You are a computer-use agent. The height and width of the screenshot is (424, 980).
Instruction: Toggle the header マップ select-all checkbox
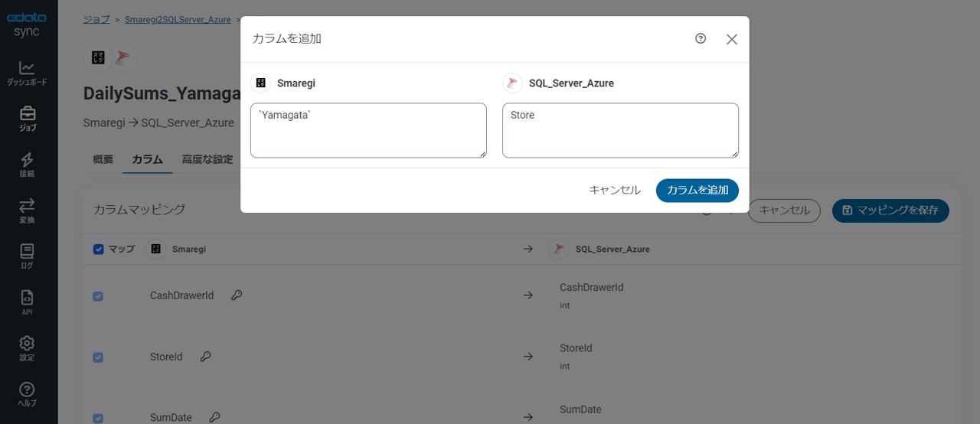[x=98, y=250]
